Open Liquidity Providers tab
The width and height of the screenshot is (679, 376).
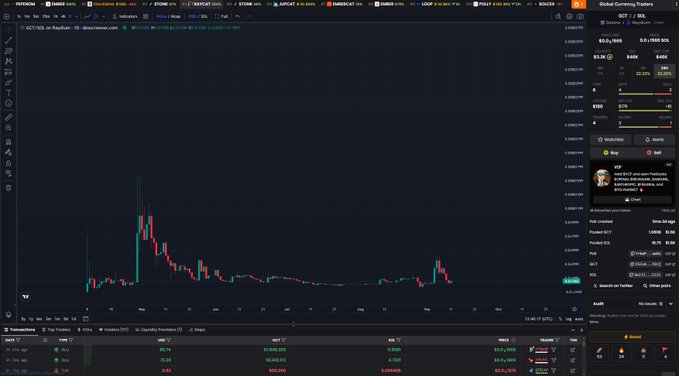[158, 330]
